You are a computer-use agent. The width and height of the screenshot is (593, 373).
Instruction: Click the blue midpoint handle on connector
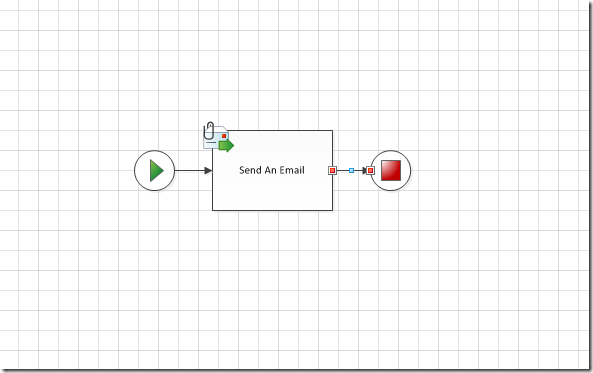[x=351, y=171]
